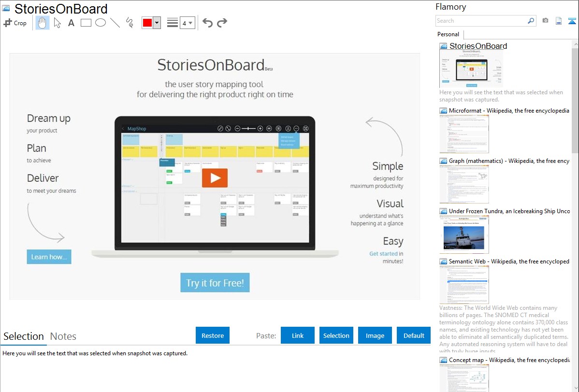The image size is (579, 392).
Task: Click the Restore button
Action: pos(213,335)
